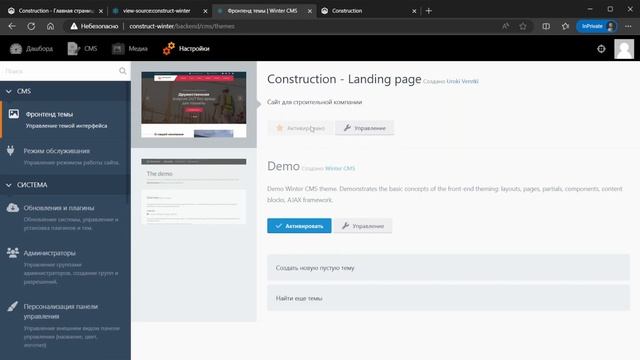Select the Demo theme thumbnail
The image size is (640, 360).
[194, 191]
